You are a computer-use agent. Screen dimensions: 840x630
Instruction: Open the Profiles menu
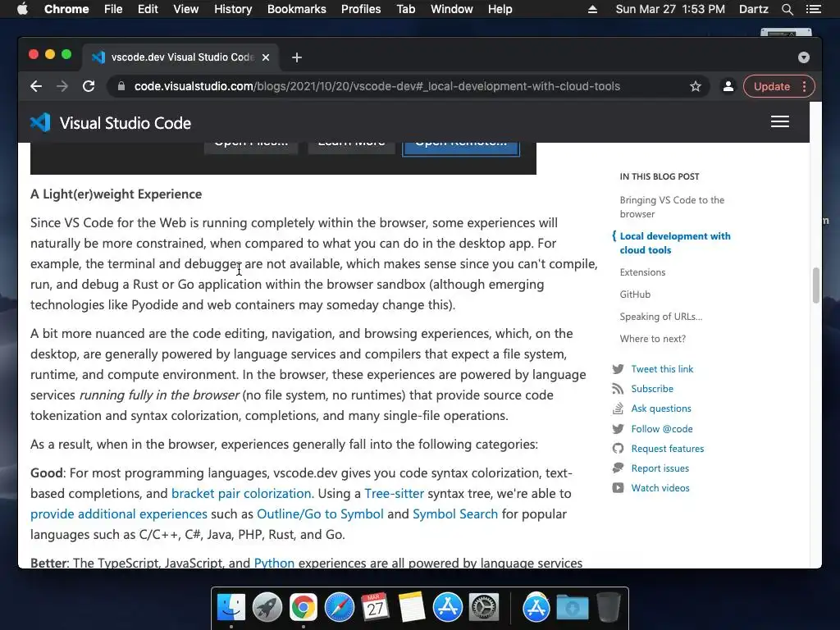click(x=361, y=9)
